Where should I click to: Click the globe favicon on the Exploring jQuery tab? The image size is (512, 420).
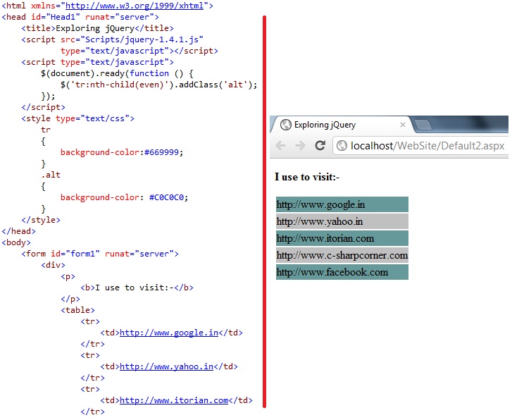click(x=286, y=125)
